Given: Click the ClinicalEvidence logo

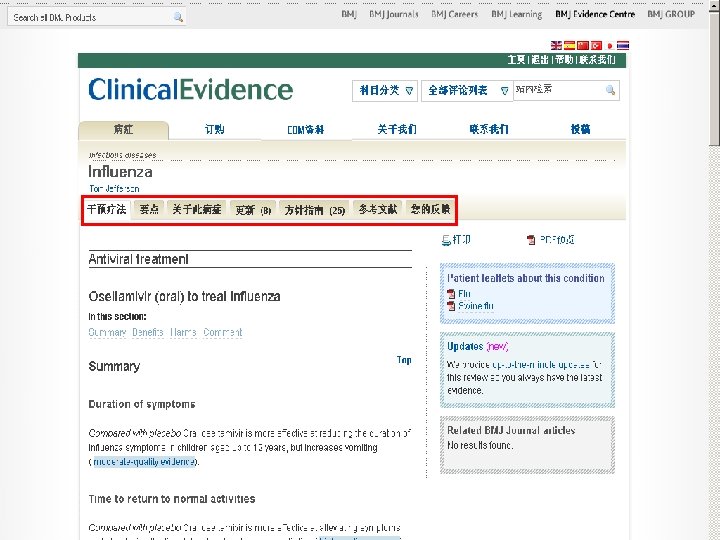Looking at the screenshot, I should pyautogui.click(x=191, y=90).
